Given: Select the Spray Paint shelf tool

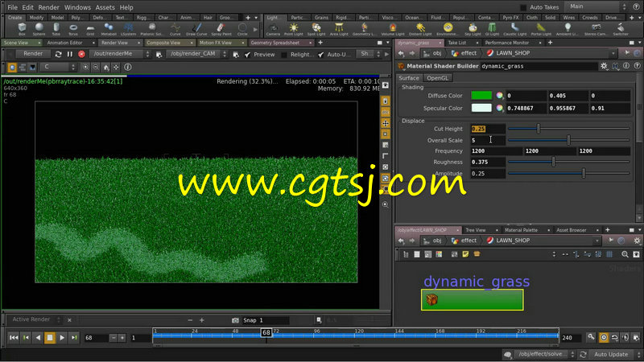Looking at the screenshot, I should pyautogui.click(x=221, y=29).
